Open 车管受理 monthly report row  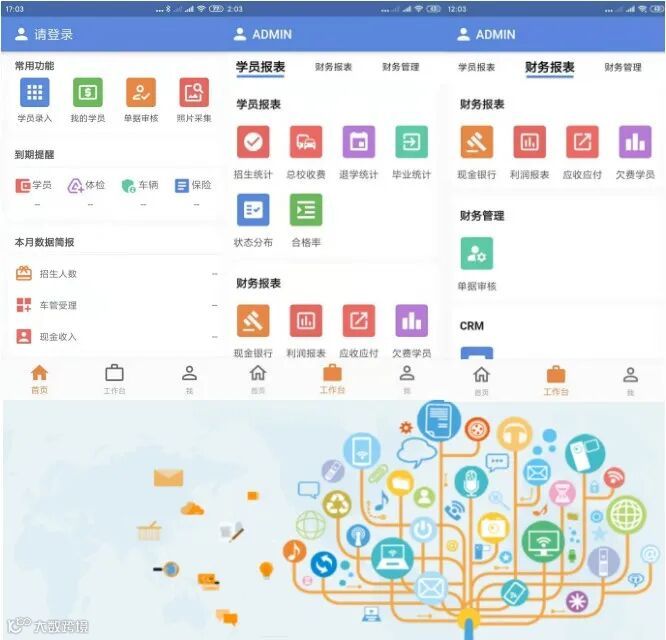pyautogui.click(x=116, y=305)
